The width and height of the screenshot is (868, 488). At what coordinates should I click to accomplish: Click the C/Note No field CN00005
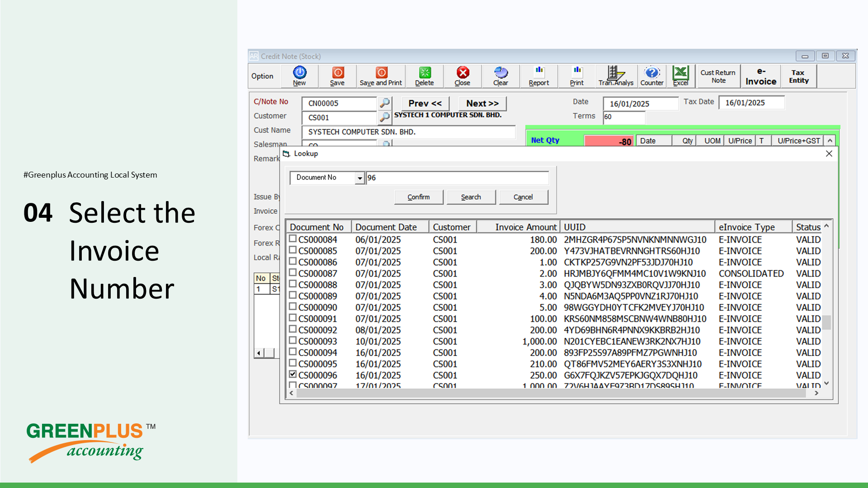point(339,103)
